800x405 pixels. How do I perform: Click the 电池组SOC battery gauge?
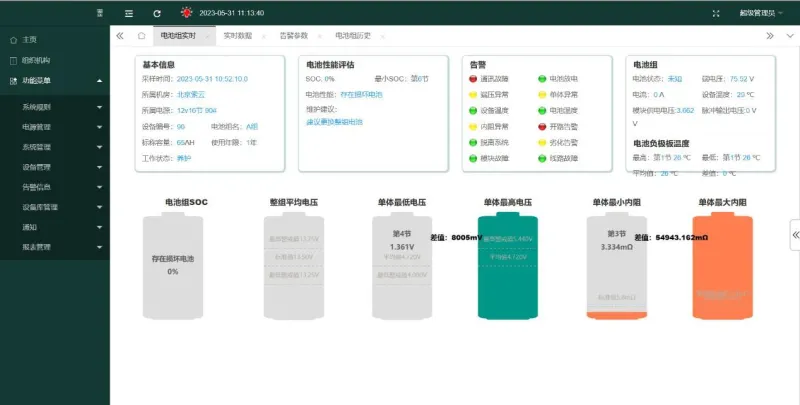tap(173, 266)
